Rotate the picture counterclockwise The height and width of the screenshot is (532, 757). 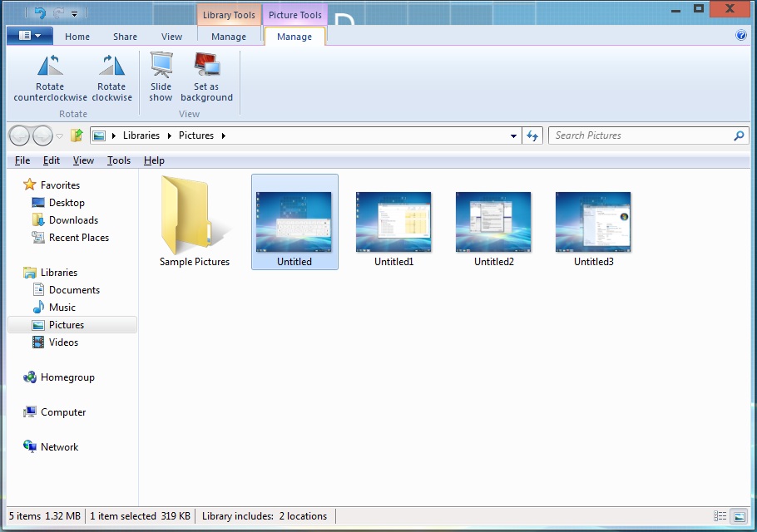(x=50, y=77)
